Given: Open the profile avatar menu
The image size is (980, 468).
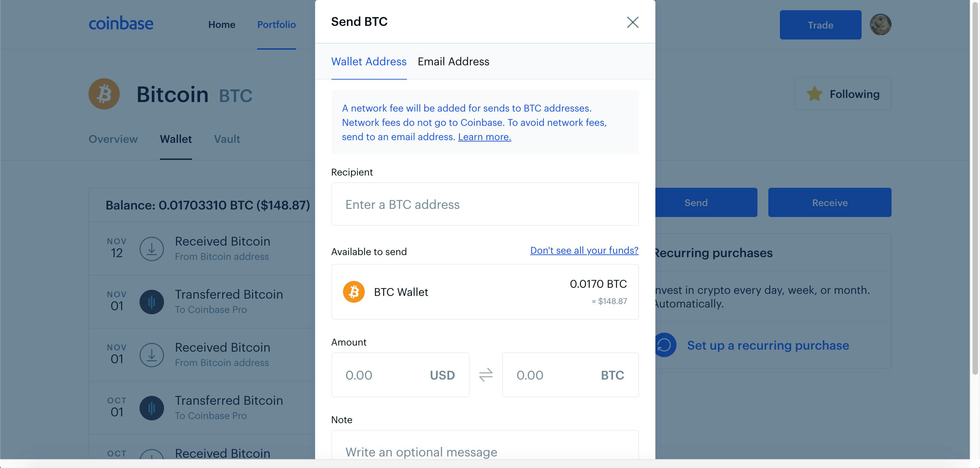Looking at the screenshot, I should coord(881,24).
